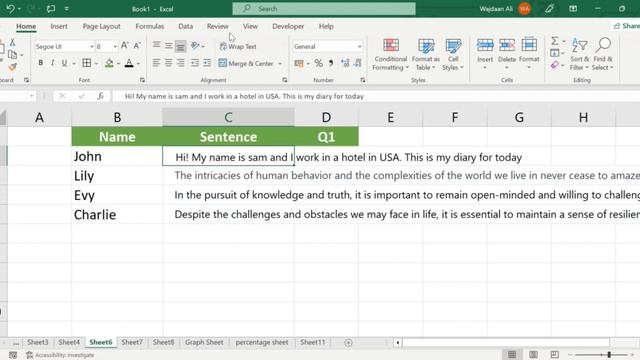The width and height of the screenshot is (640, 360).
Task: Open the font name dropdown
Action: (x=91, y=47)
